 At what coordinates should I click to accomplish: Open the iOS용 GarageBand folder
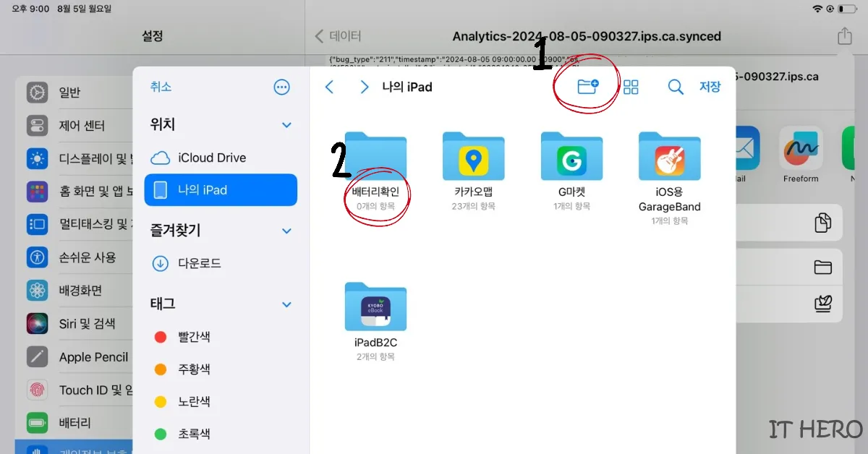[x=669, y=178]
